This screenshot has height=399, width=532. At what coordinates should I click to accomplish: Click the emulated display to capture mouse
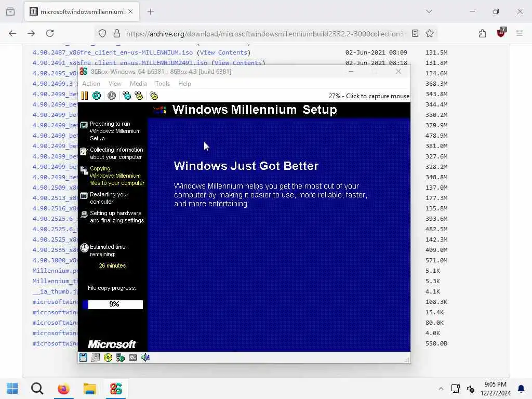point(279,234)
